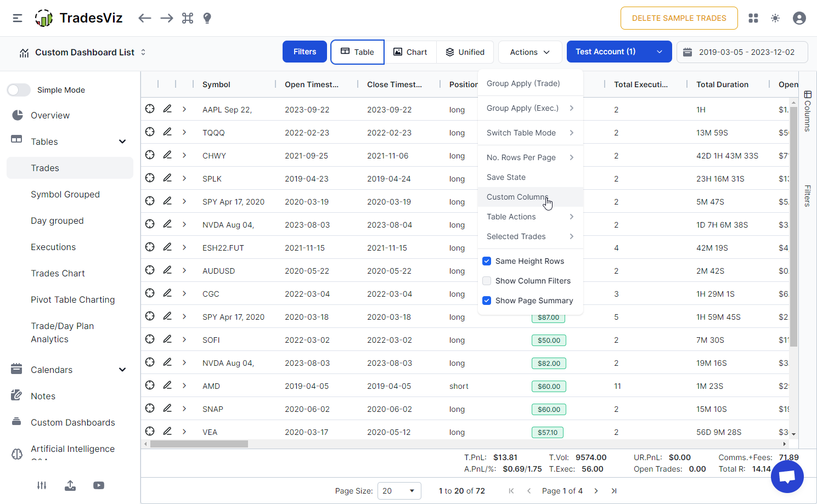Switch to Unified view
This screenshot has width=817, height=504.
(x=465, y=52)
